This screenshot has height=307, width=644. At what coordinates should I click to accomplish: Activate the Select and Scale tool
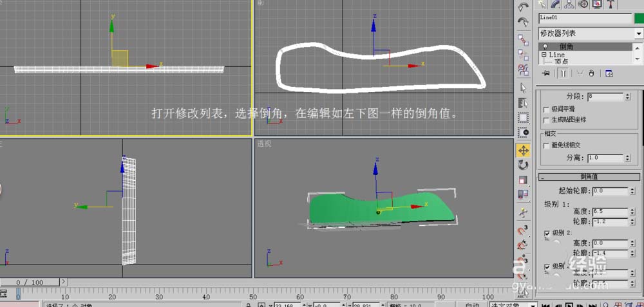523,180
